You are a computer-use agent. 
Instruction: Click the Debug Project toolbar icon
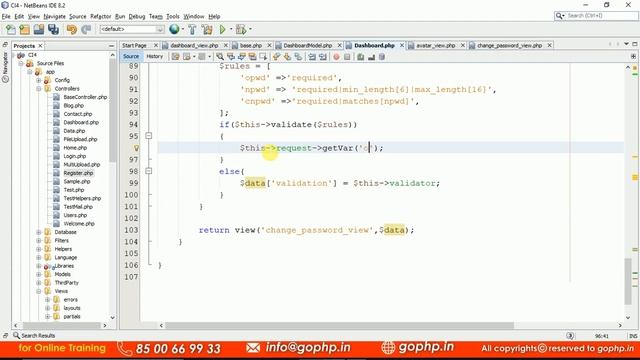tap(241, 29)
